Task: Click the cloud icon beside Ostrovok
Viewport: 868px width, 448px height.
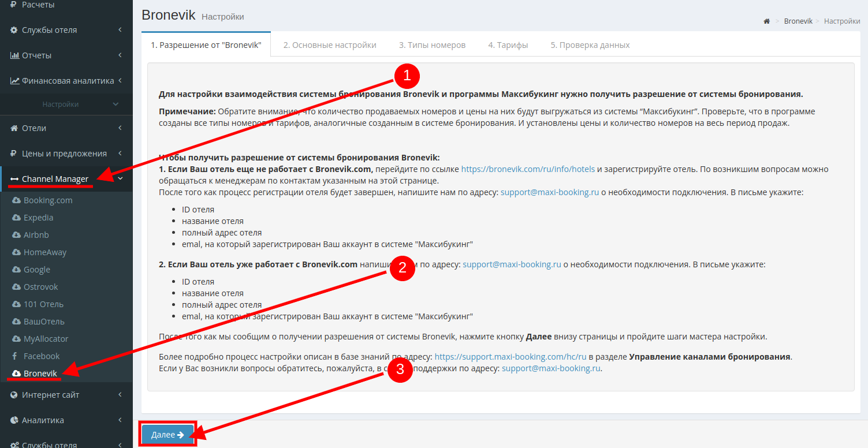Action: 16,287
